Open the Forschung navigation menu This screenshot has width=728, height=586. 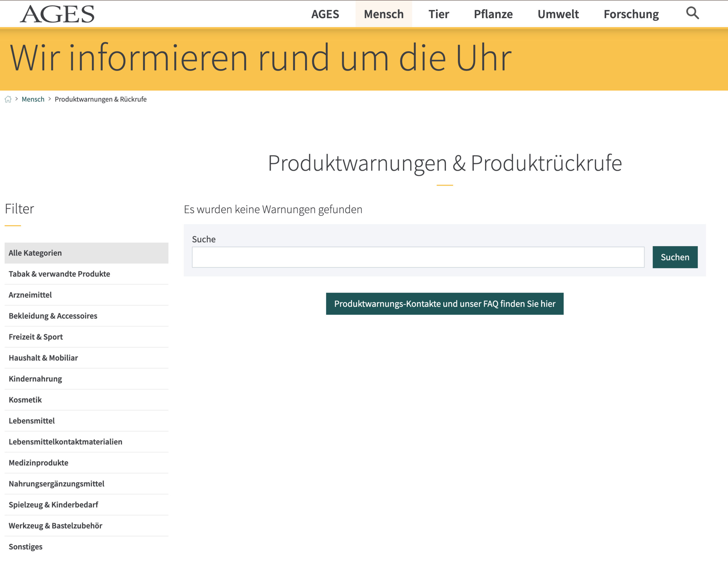(x=631, y=14)
